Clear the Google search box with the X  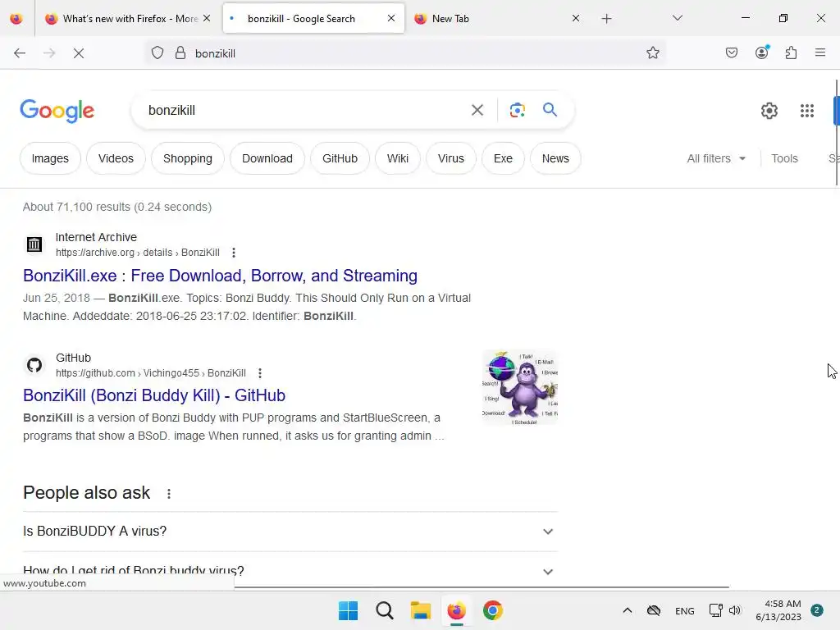point(477,111)
